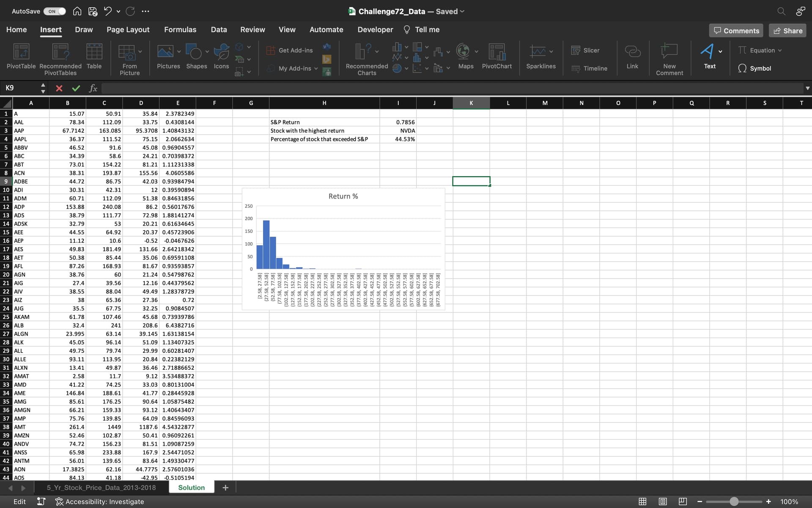Open Get Add-ins
This screenshot has height=508, width=812.
(x=290, y=50)
